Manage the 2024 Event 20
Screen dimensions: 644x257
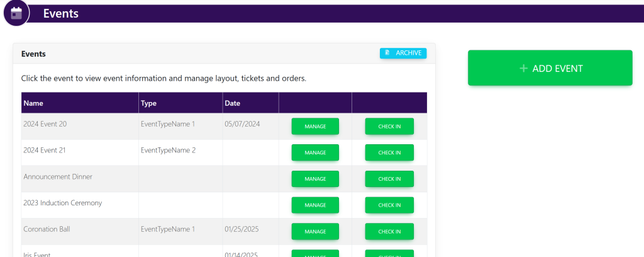(315, 126)
